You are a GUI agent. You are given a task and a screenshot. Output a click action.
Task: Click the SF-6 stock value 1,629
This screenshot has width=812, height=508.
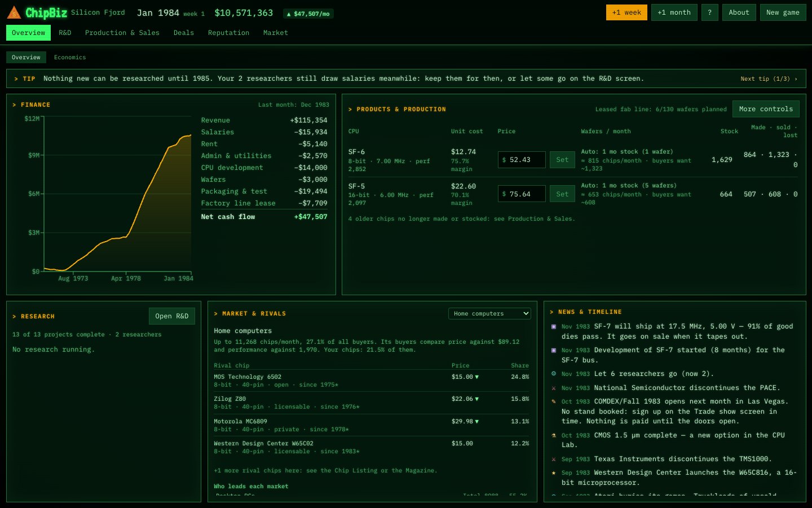[722, 160]
